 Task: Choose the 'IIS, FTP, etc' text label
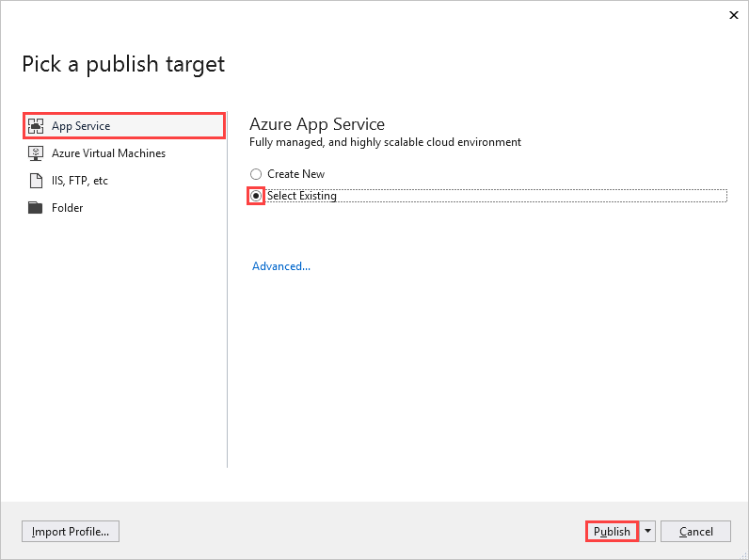point(80,181)
